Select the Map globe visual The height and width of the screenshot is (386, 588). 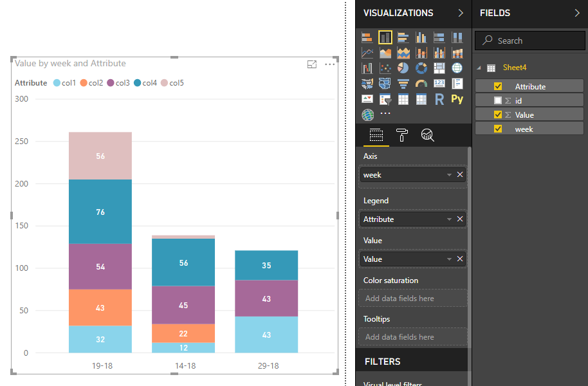tap(457, 68)
